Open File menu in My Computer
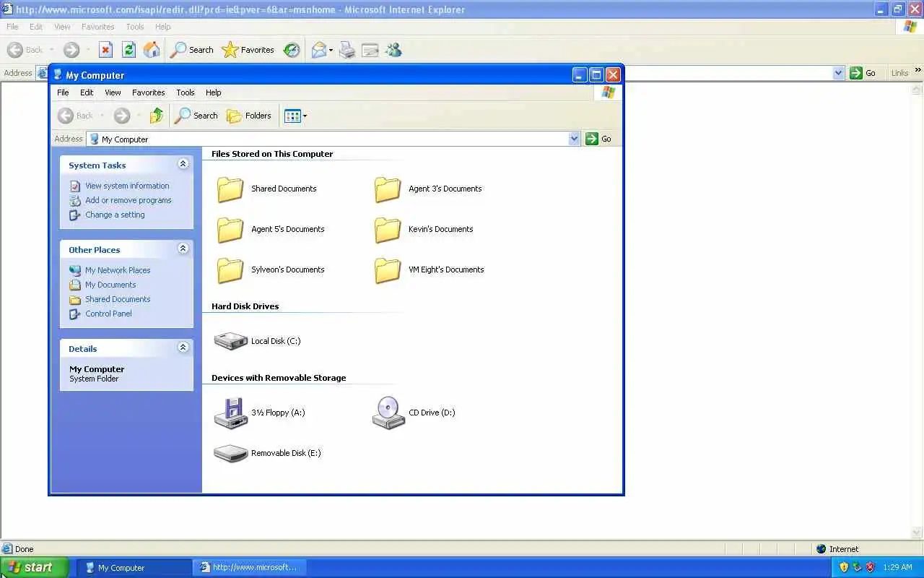The width and height of the screenshot is (924, 578). pos(63,92)
